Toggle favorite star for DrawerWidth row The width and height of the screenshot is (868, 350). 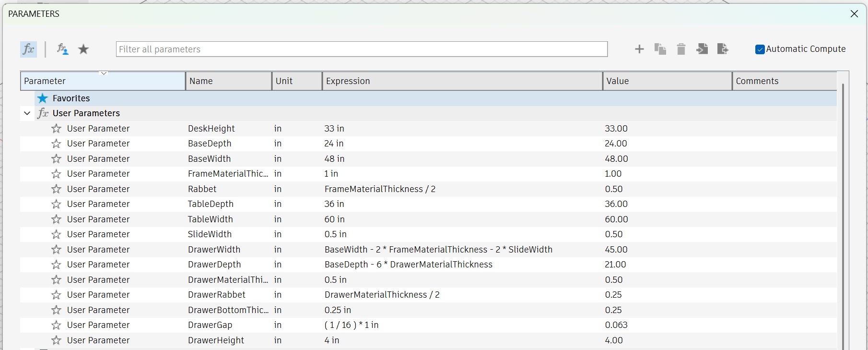pos(56,250)
